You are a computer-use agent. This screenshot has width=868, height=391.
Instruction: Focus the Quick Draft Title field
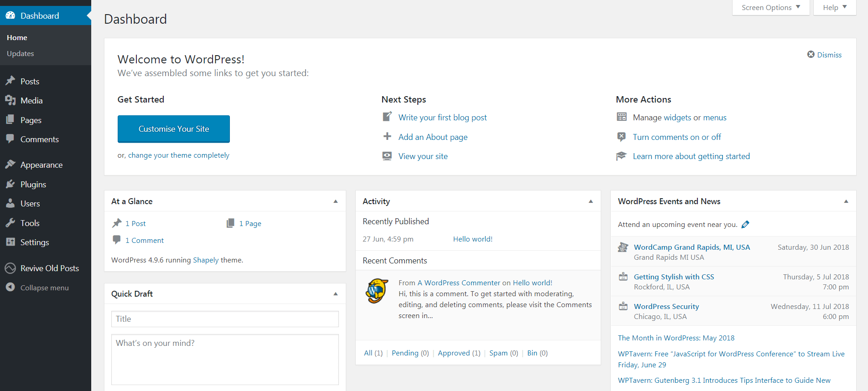point(225,319)
